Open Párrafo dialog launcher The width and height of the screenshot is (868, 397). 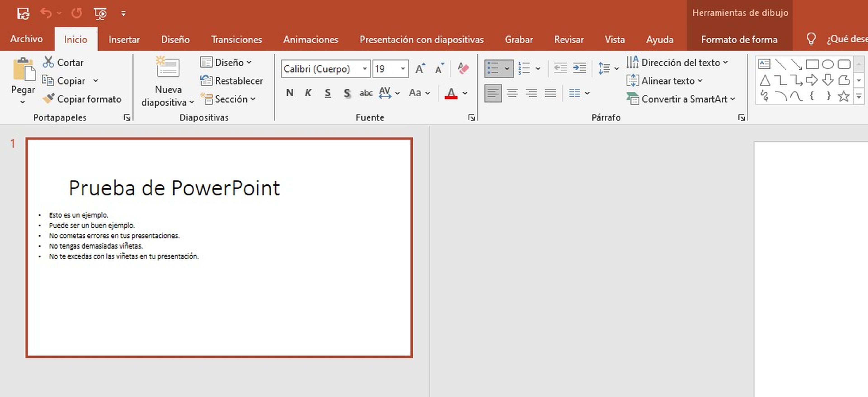(x=742, y=117)
